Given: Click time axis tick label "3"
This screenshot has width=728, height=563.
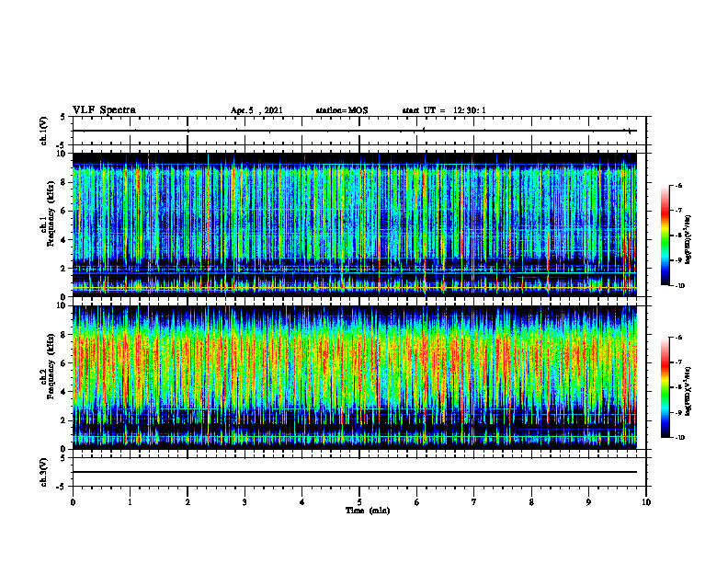Looking at the screenshot, I should pyautogui.click(x=245, y=502).
